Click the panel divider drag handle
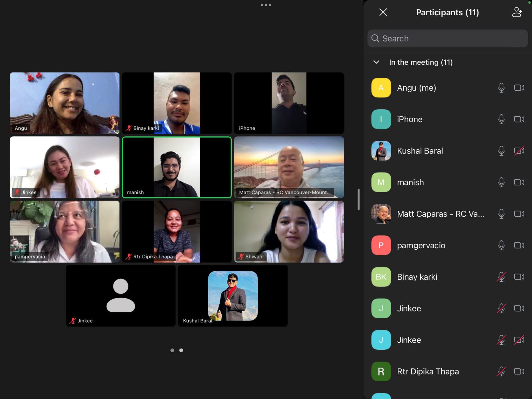 pos(358,199)
